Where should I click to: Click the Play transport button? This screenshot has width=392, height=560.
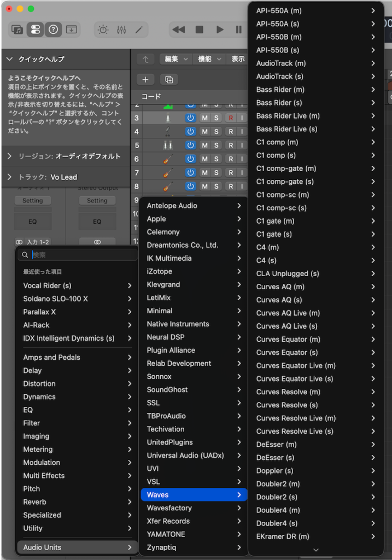[220, 30]
